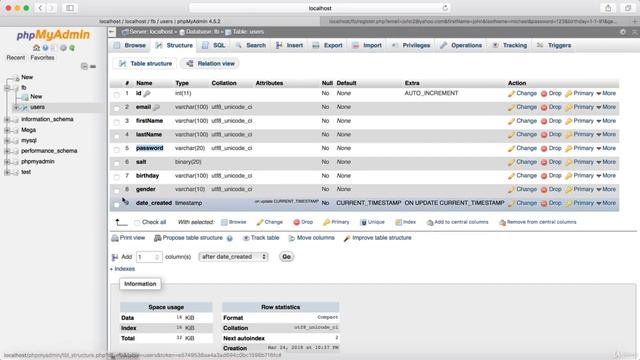The height and width of the screenshot is (360, 640).
Task: Check the box for firstName column
Action: pyautogui.click(x=117, y=122)
